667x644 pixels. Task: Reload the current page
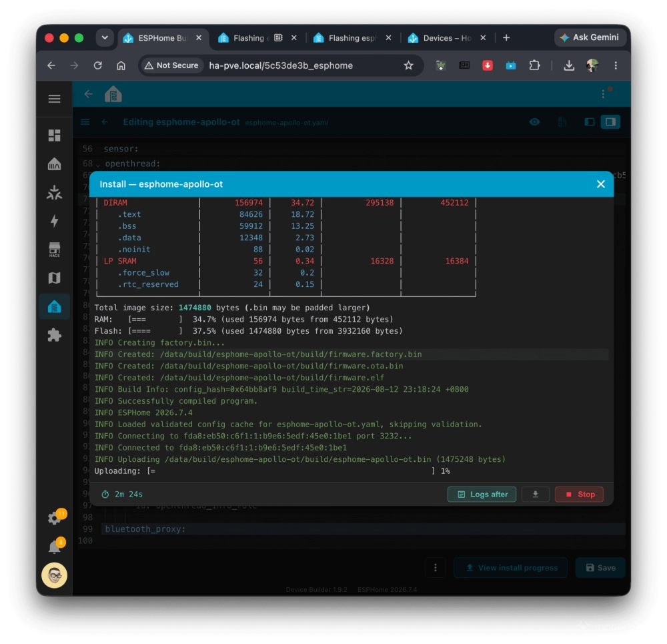[x=98, y=65]
